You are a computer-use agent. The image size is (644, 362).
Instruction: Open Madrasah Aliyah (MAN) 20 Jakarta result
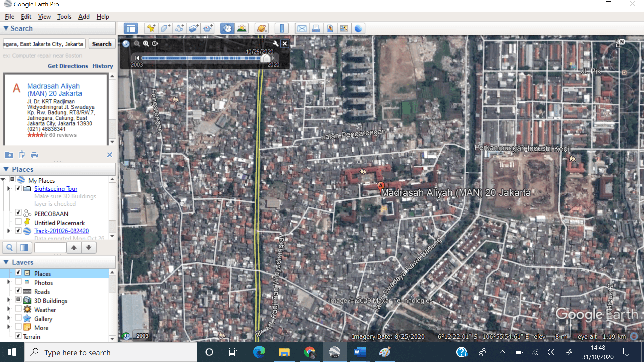[x=54, y=90]
